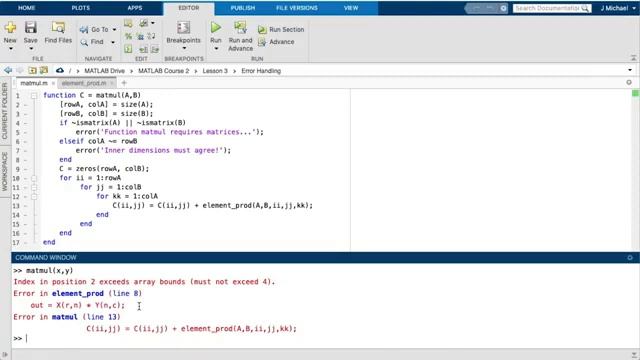640x360 pixels.
Task: Add a new editor tab with plus
Action: point(124,83)
